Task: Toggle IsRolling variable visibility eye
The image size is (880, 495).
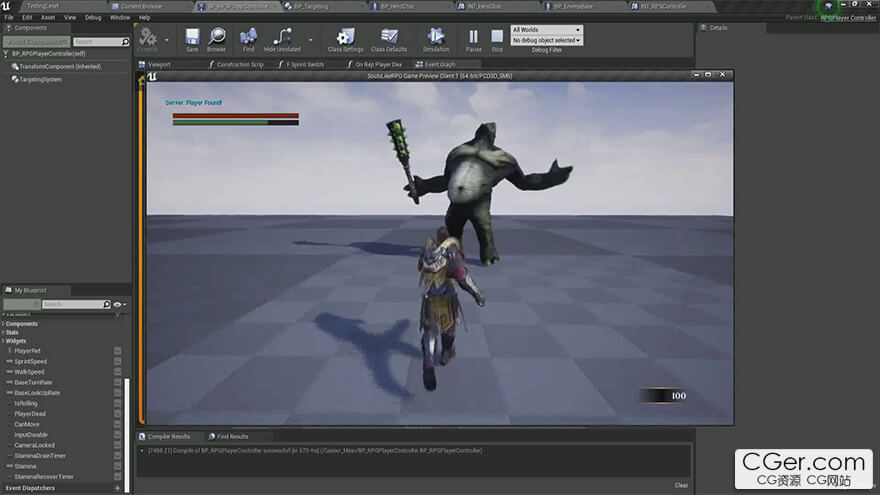Action: click(x=118, y=403)
